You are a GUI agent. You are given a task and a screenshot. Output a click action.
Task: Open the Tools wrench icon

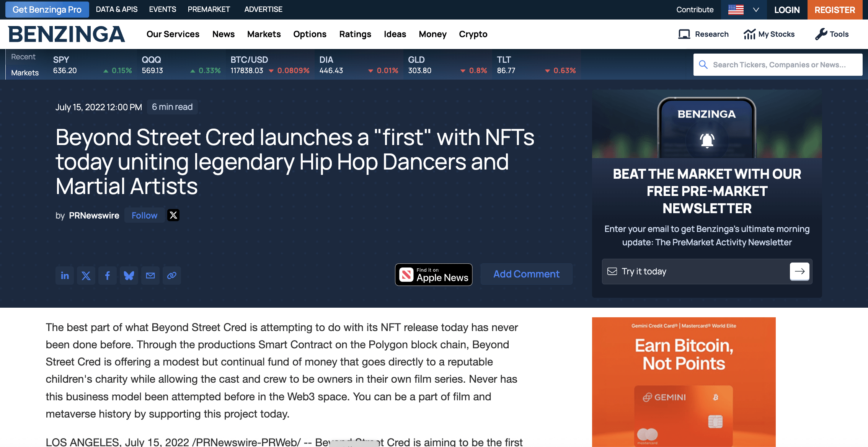(x=821, y=34)
